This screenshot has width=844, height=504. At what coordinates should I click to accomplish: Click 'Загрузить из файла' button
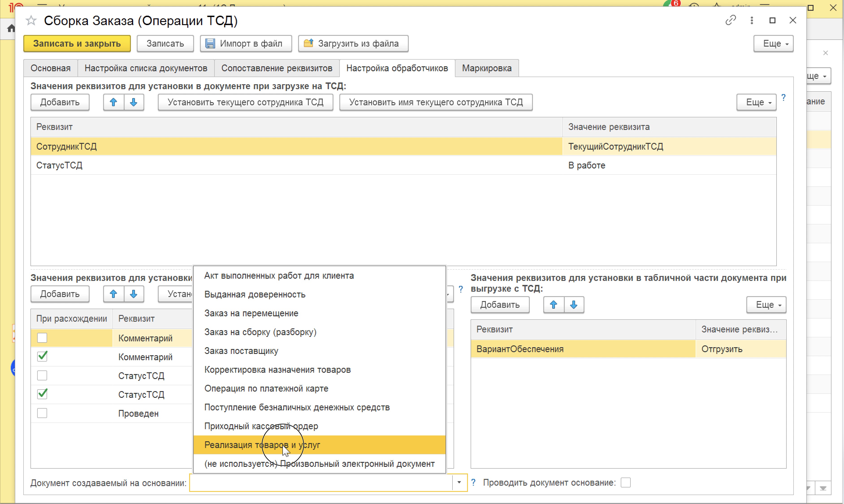(353, 43)
